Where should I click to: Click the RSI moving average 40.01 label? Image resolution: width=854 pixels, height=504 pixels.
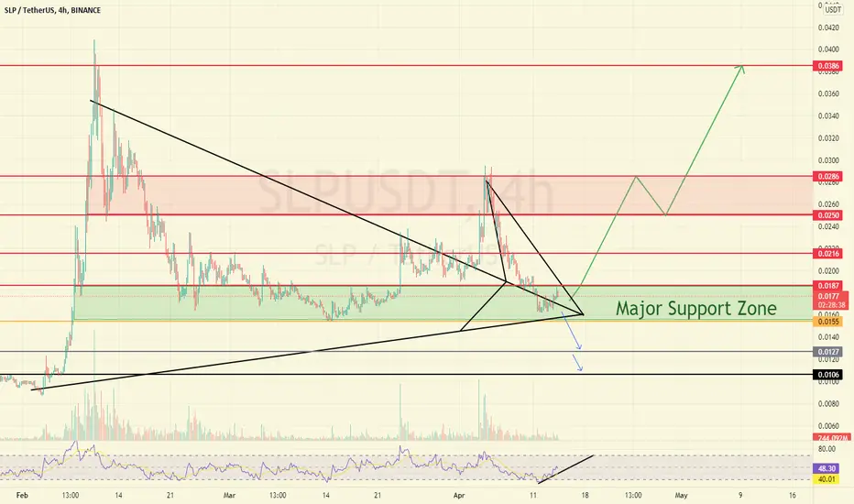click(x=827, y=479)
